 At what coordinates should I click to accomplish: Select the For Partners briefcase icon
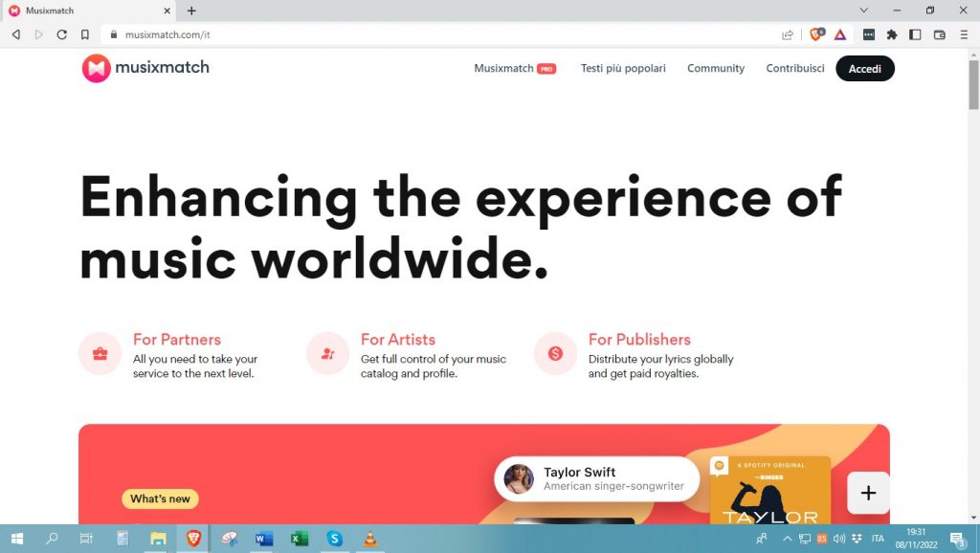point(100,354)
